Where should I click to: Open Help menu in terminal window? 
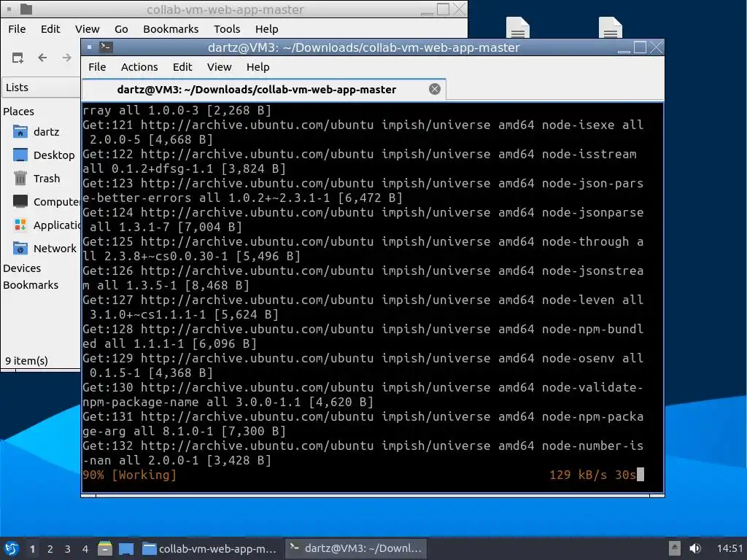(258, 67)
